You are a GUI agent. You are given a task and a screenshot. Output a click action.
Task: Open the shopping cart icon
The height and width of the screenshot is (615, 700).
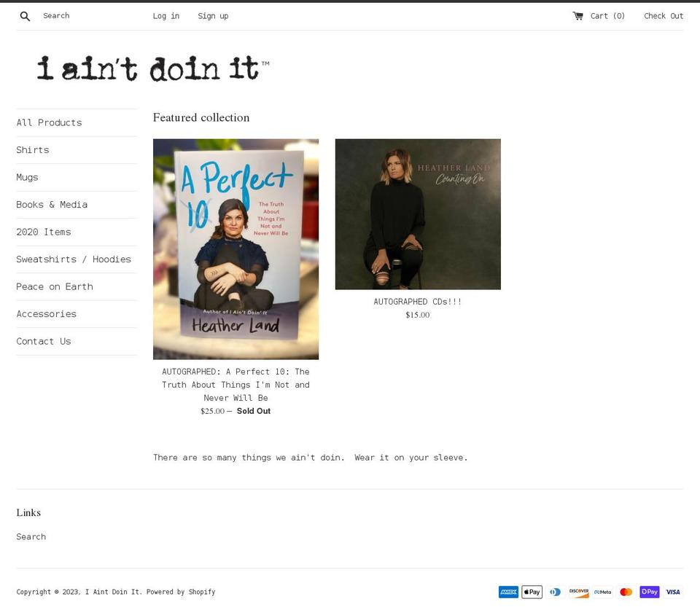point(577,15)
